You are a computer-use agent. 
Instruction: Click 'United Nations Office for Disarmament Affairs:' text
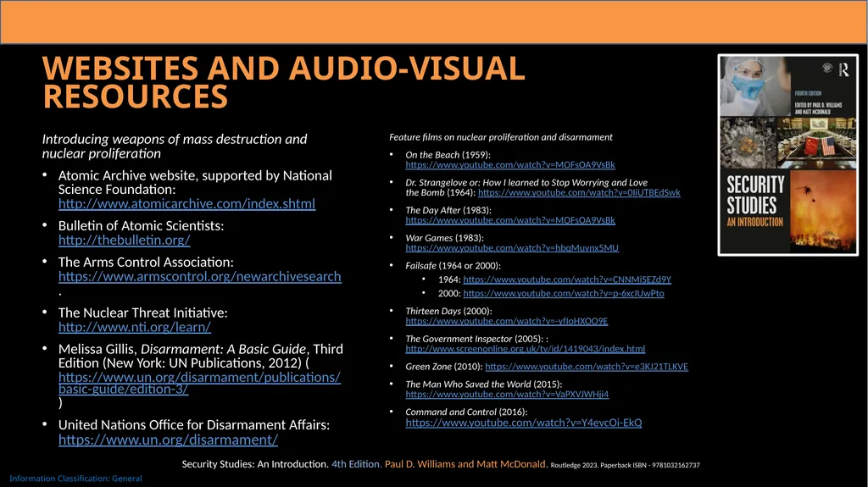(x=194, y=425)
